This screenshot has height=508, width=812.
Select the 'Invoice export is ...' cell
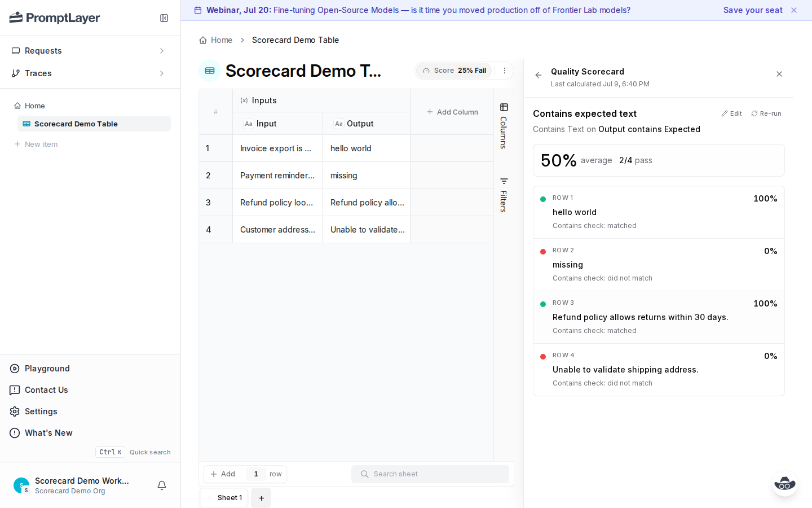coord(277,148)
